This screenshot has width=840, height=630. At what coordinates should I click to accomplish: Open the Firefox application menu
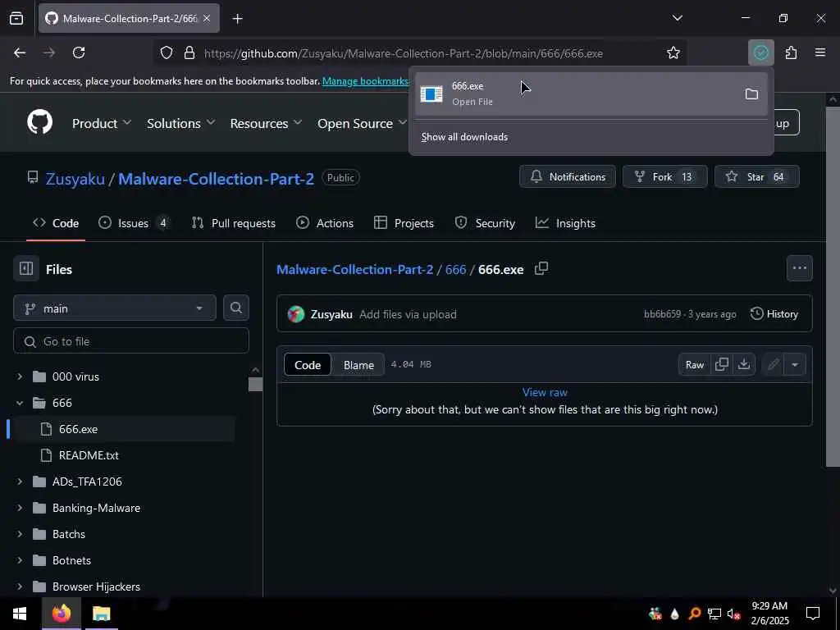click(820, 52)
